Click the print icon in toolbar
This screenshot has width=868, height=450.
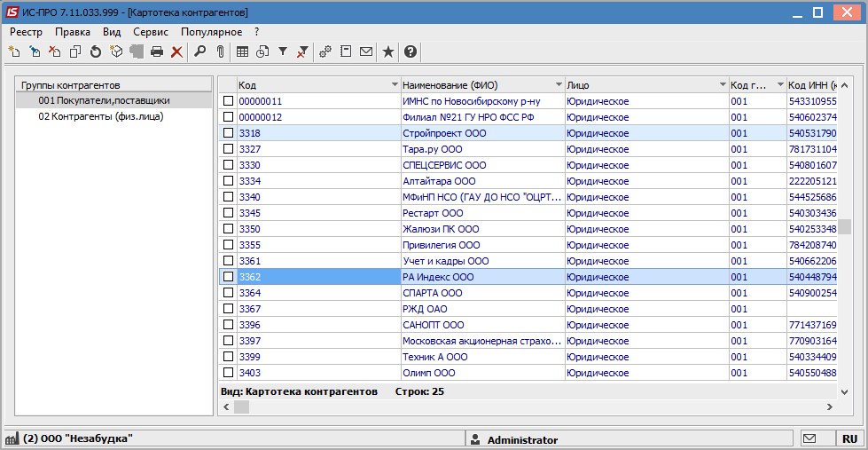click(157, 52)
